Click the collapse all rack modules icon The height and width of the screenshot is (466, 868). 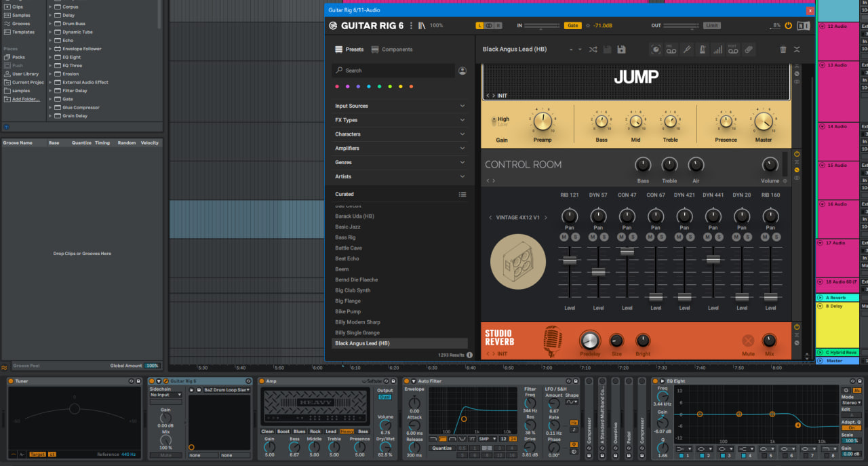click(x=797, y=50)
